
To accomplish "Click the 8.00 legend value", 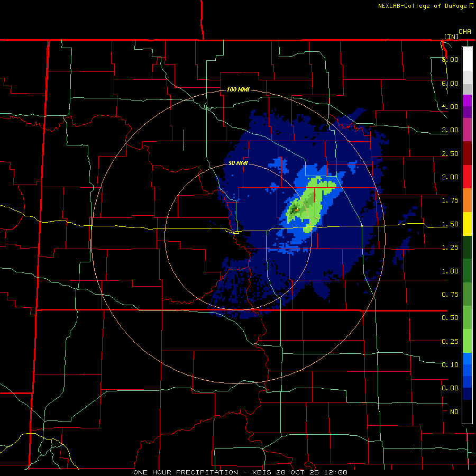I will [x=450, y=59].
